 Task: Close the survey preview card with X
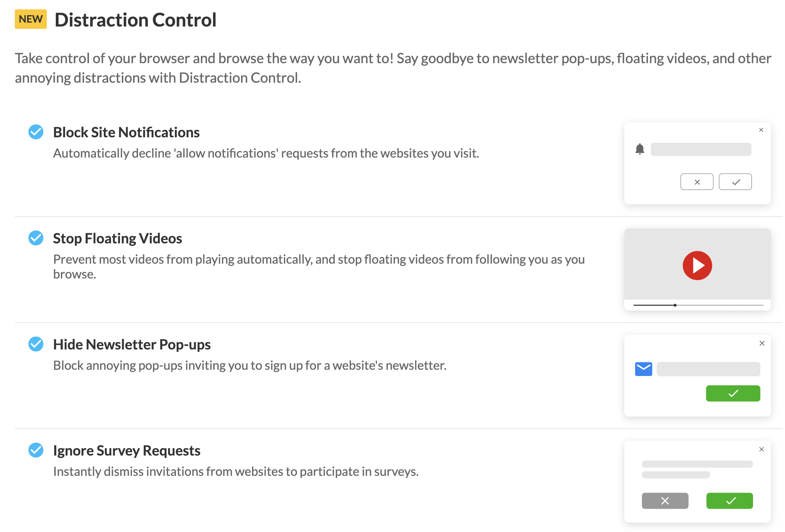coord(762,449)
